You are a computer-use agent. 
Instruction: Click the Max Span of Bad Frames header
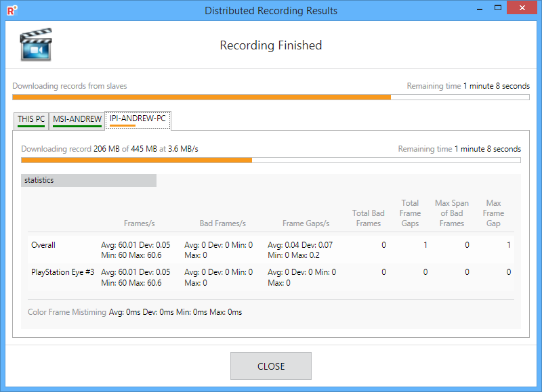pos(452,213)
